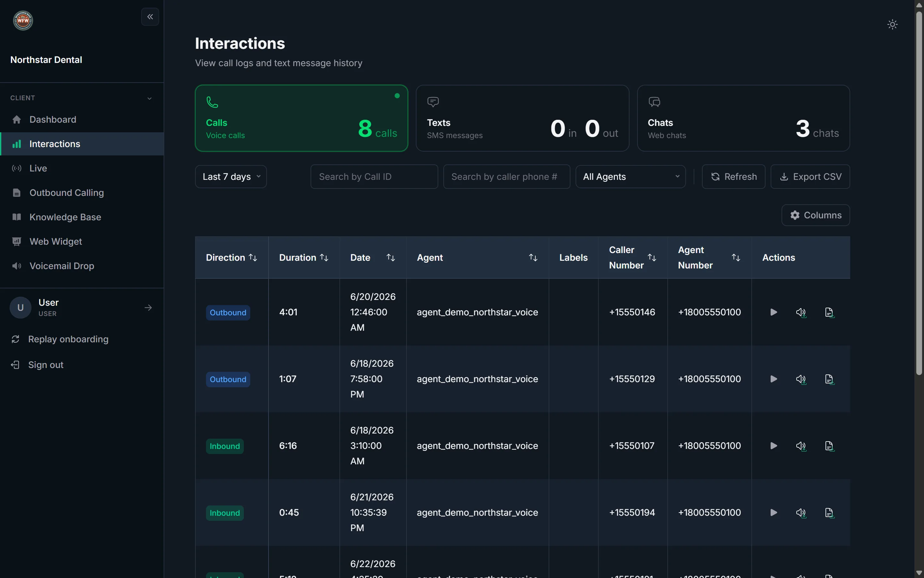Download transcript for the +15550107 call
Image resolution: width=924 pixels, height=578 pixels.
[x=829, y=446]
